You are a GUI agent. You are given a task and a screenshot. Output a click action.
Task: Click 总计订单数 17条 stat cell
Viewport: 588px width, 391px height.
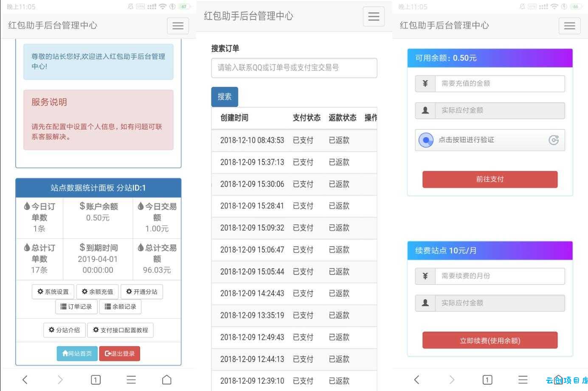(x=39, y=259)
